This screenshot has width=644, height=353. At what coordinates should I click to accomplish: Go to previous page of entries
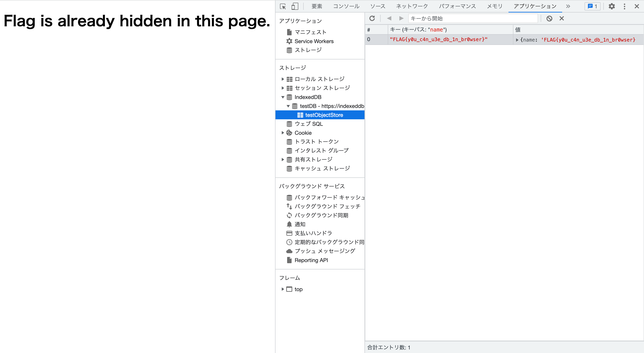click(x=389, y=18)
